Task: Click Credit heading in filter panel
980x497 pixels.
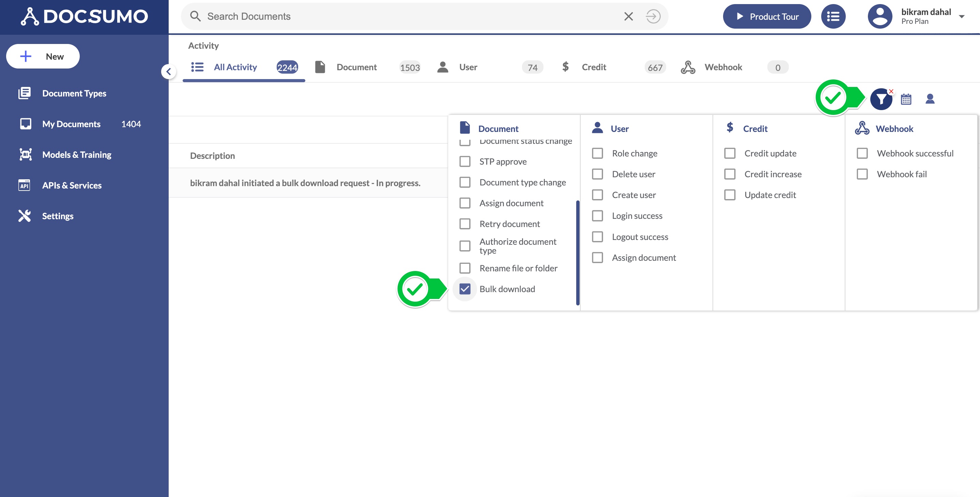Action: pos(755,129)
